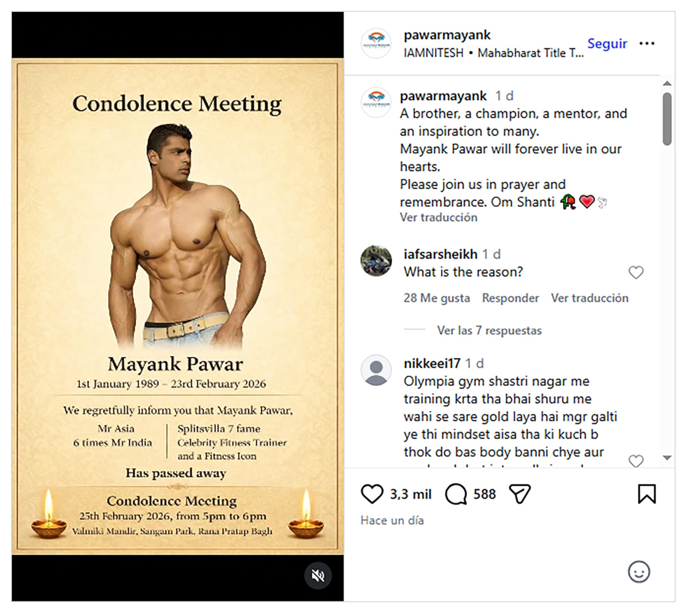Show translation of the caption
The image size is (691, 616).
[438, 217]
